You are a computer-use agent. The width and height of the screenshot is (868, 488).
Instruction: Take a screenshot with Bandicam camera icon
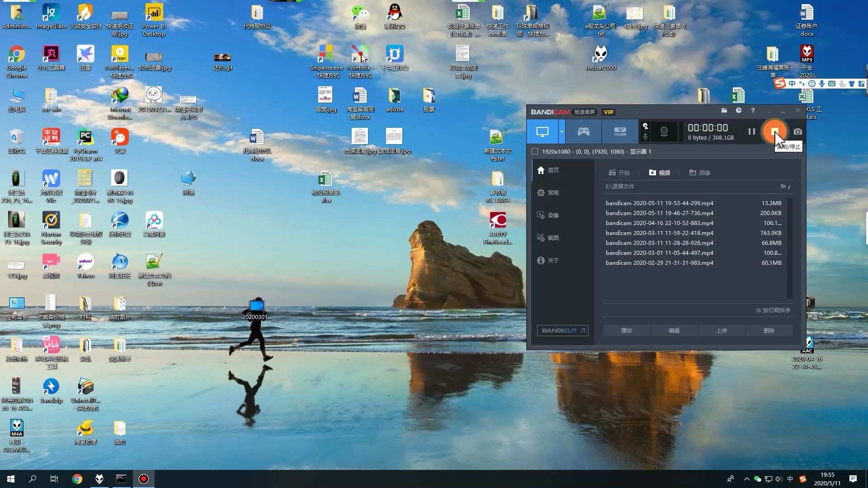(x=798, y=131)
